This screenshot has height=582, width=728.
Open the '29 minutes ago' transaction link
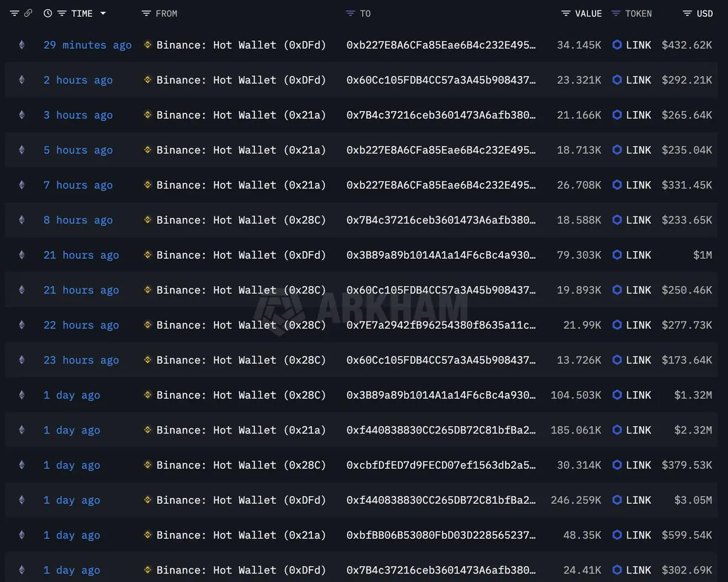pos(87,44)
